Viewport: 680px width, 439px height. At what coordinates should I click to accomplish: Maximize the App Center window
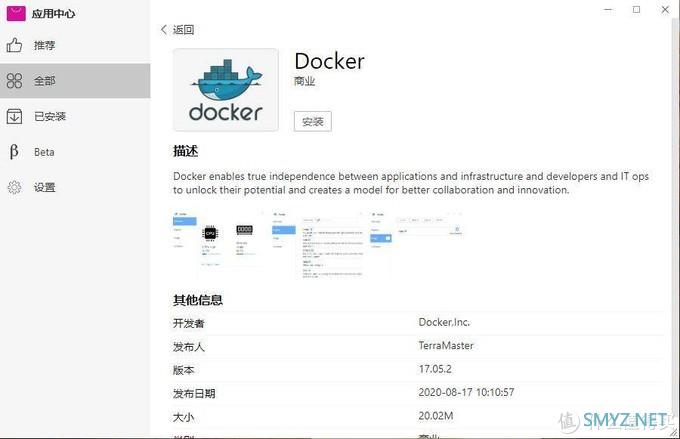coord(636,10)
